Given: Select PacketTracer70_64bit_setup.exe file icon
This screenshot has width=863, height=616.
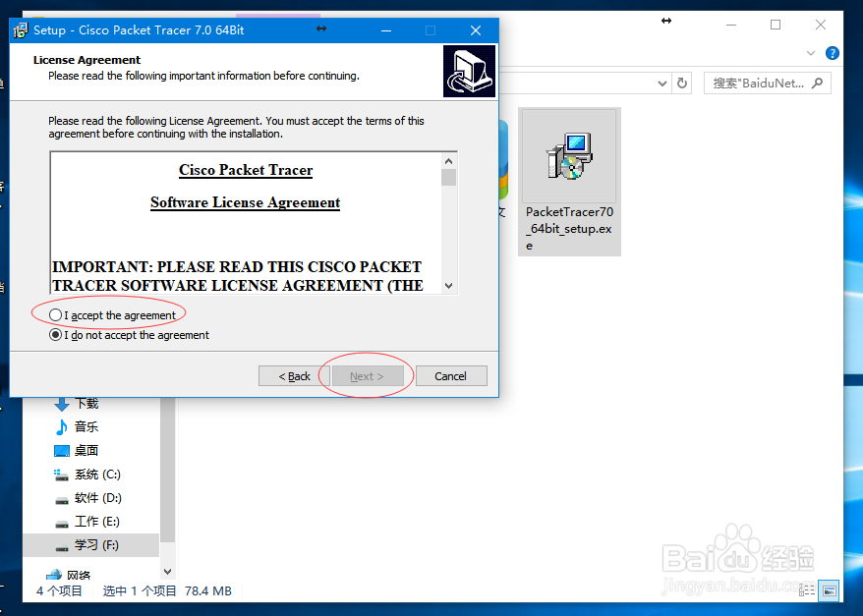Looking at the screenshot, I should 570,155.
